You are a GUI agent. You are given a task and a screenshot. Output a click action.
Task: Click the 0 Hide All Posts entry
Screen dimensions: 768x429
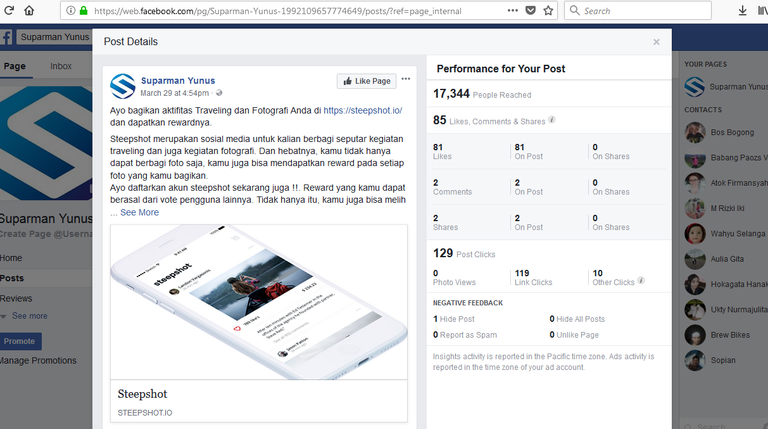(577, 319)
